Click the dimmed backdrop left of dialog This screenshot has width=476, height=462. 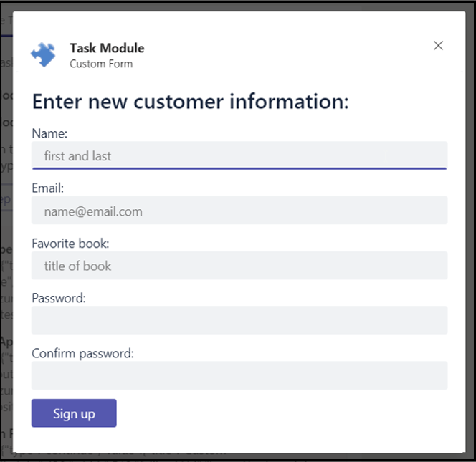coord(6,231)
